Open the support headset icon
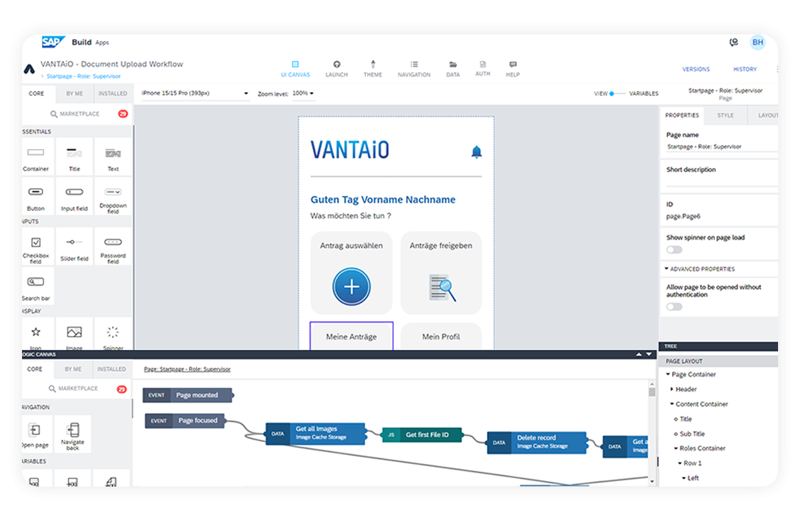Screen dimensions: 798x532 (733, 42)
